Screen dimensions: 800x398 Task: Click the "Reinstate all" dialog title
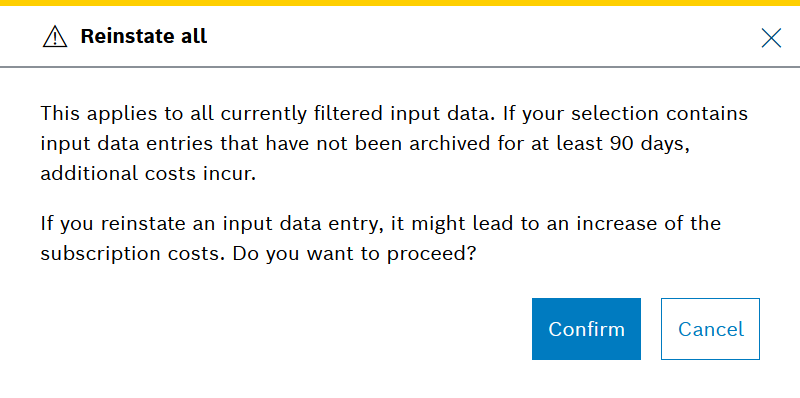[x=144, y=37]
